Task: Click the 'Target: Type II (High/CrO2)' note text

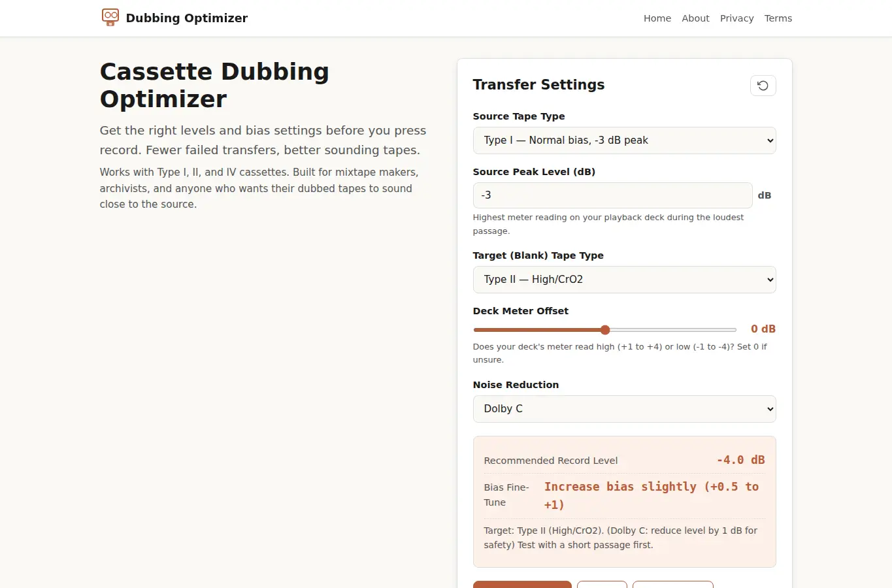Action: click(x=621, y=538)
